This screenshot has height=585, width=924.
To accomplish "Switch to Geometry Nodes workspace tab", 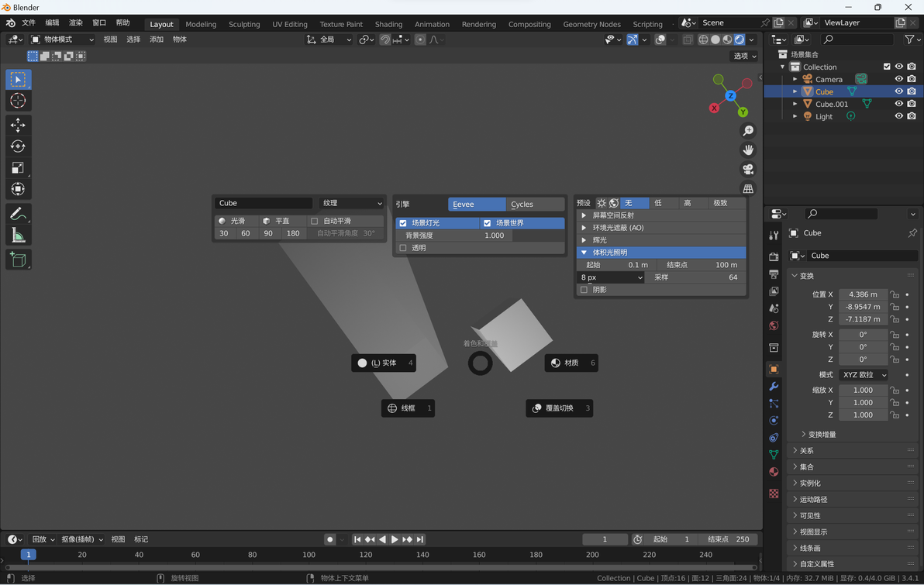I will [x=591, y=24].
